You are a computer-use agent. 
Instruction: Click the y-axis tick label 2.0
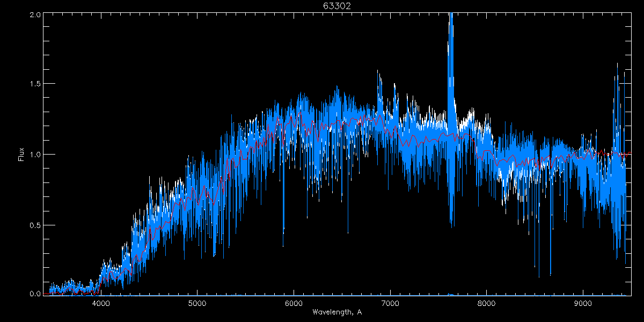35,14
